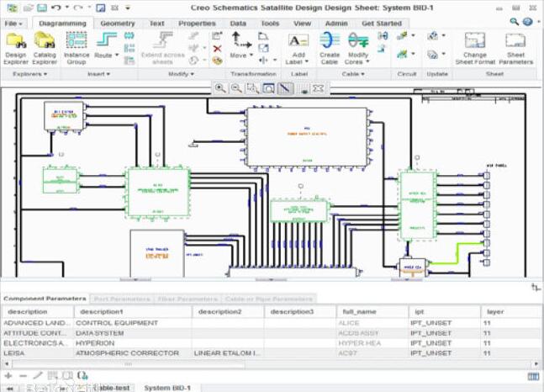Switch to the Geometry ribbon tab
The width and height of the screenshot is (544, 392).
coord(117,24)
